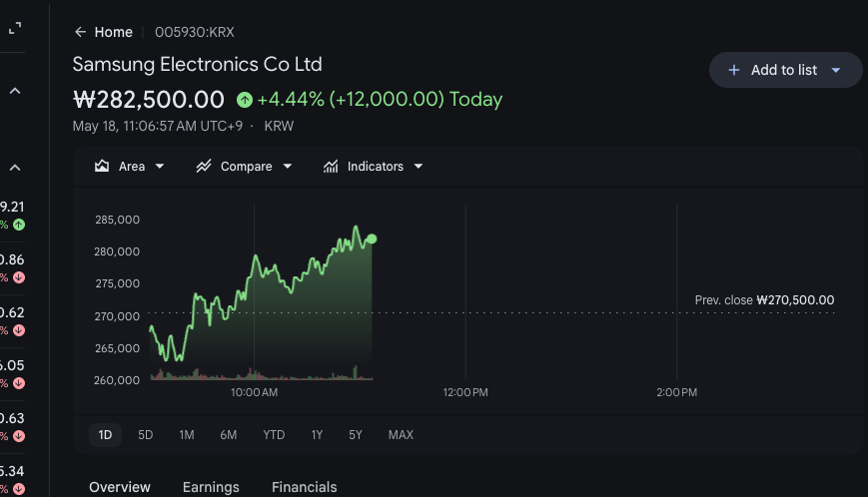The height and width of the screenshot is (497, 868).
Task: Switch to the Overview tab
Action: tap(120, 487)
